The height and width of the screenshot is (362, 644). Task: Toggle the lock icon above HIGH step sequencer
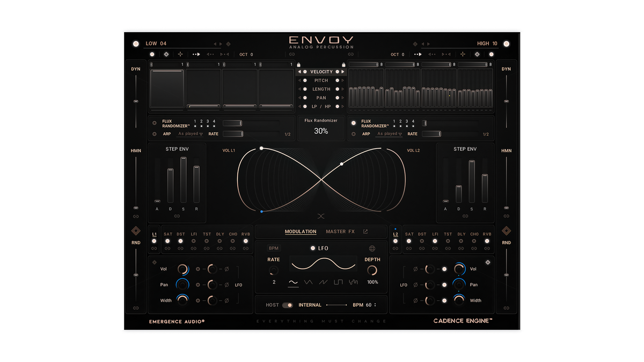pos(343,64)
